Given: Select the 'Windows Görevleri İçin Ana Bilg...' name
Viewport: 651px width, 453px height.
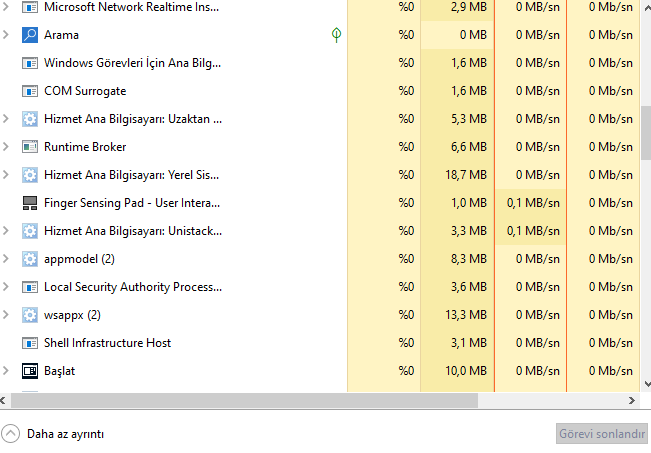Looking at the screenshot, I should 132,63.
